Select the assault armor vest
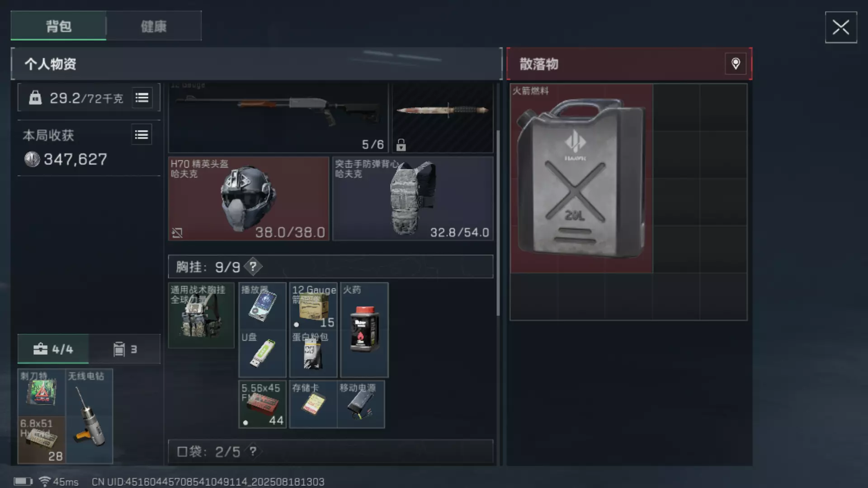Viewport: 868px width, 488px height. pyautogui.click(x=413, y=198)
